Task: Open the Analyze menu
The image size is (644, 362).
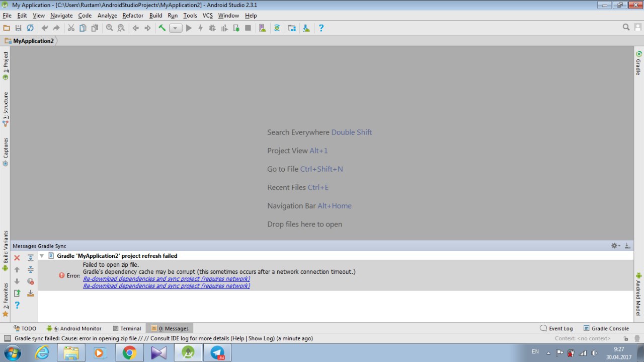Action: [x=107, y=16]
